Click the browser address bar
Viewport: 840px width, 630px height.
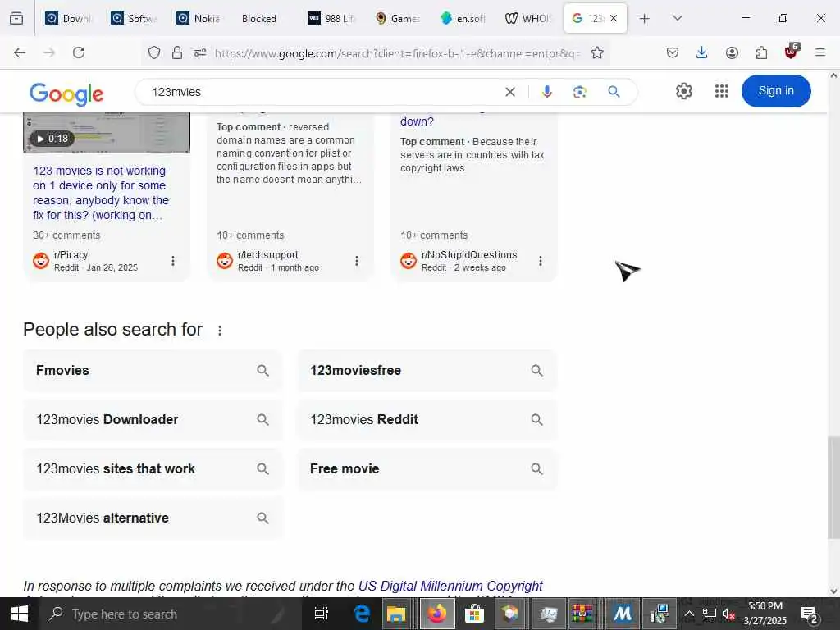[396, 53]
